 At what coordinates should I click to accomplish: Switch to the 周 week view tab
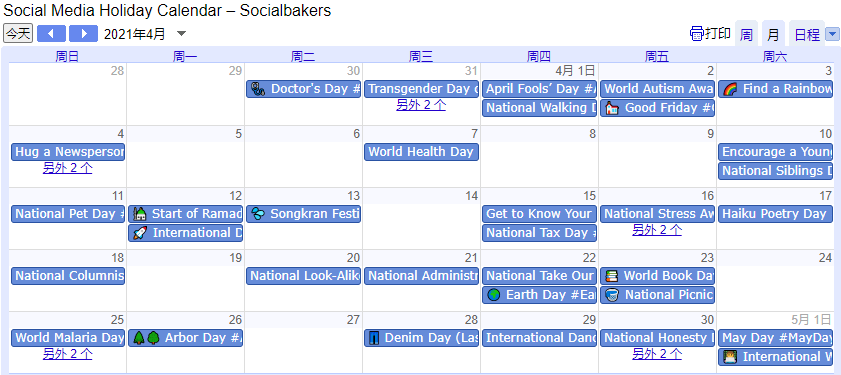point(746,35)
